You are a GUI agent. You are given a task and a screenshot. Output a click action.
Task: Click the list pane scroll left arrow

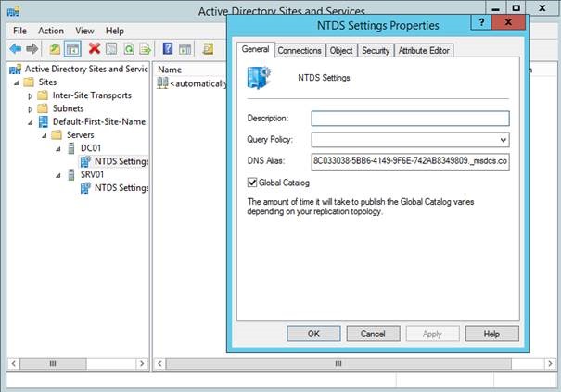(x=159, y=364)
